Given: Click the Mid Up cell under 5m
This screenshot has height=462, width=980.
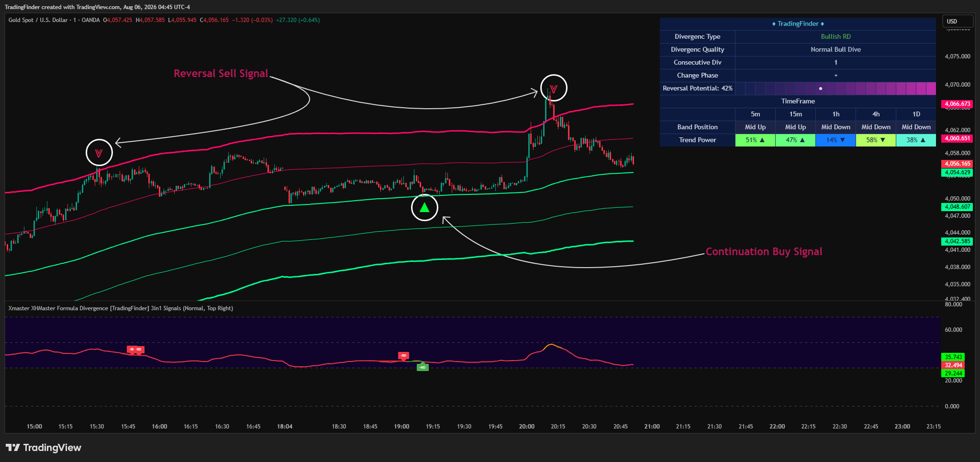Looking at the screenshot, I should tap(755, 127).
